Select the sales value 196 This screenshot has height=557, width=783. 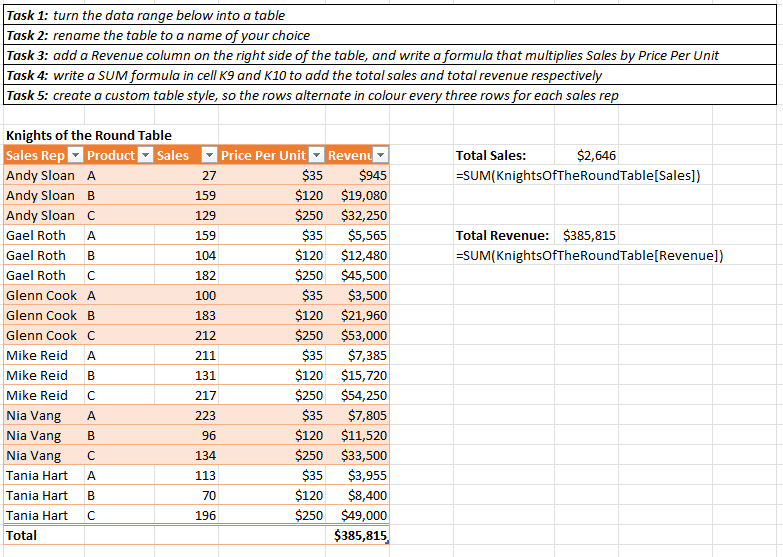tap(186, 515)
